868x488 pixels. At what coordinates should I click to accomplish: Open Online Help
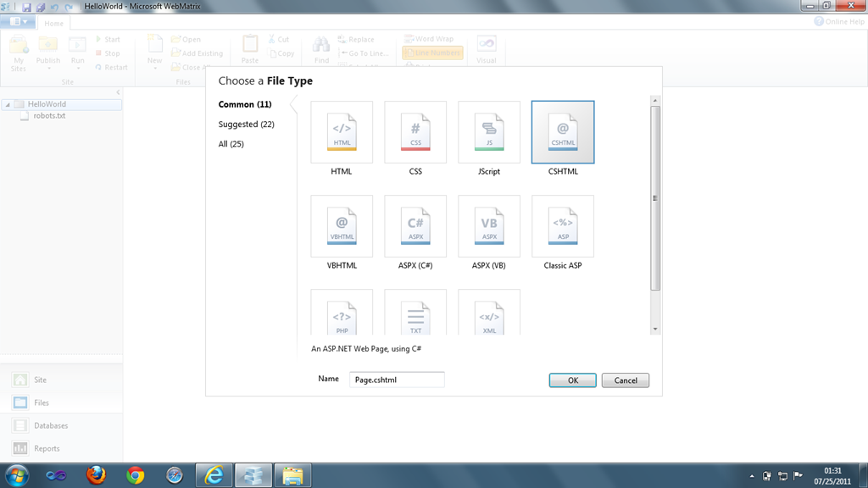click(838, 21)
